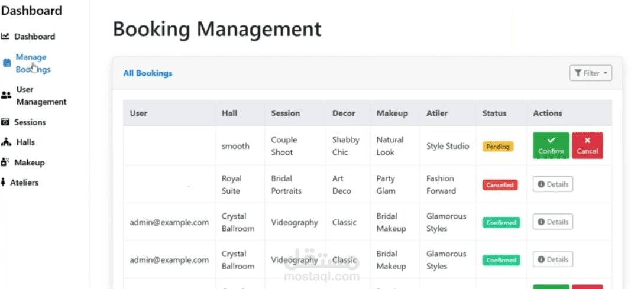Image resolution: width=644 pixels, height=289 pixels.
Task: Click the red Cancelled status badge
Action: point(500,185)
